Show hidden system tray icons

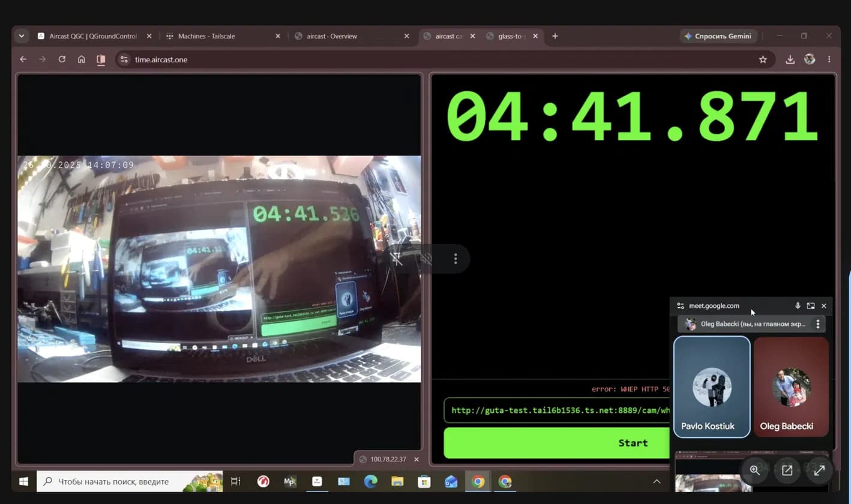657,481
